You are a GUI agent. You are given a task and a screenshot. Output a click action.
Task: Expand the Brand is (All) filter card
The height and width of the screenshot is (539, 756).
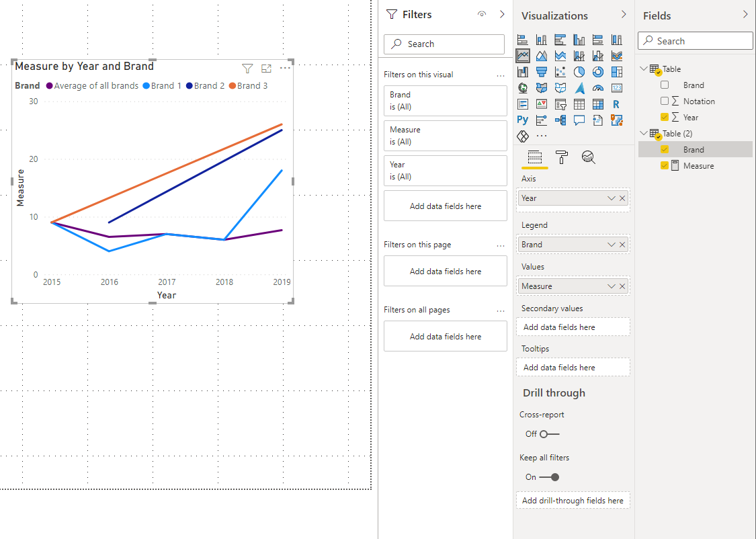(446, 101)
